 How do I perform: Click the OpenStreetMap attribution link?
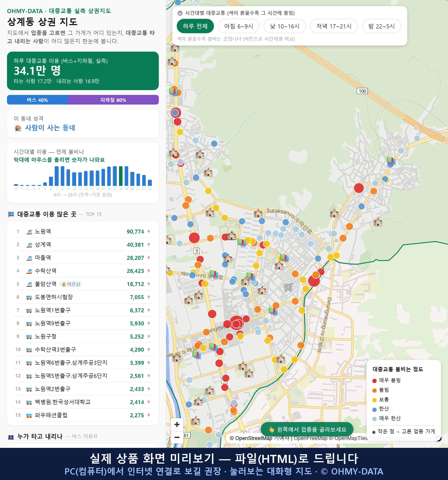tap(253, 438)
